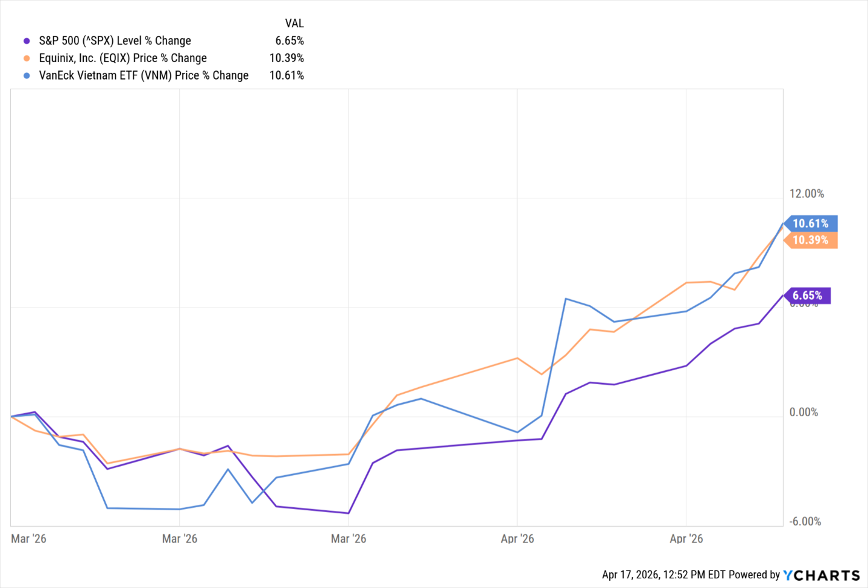
Task: Click the -6.00% y-axis label
Action: [x=805, y=522]
